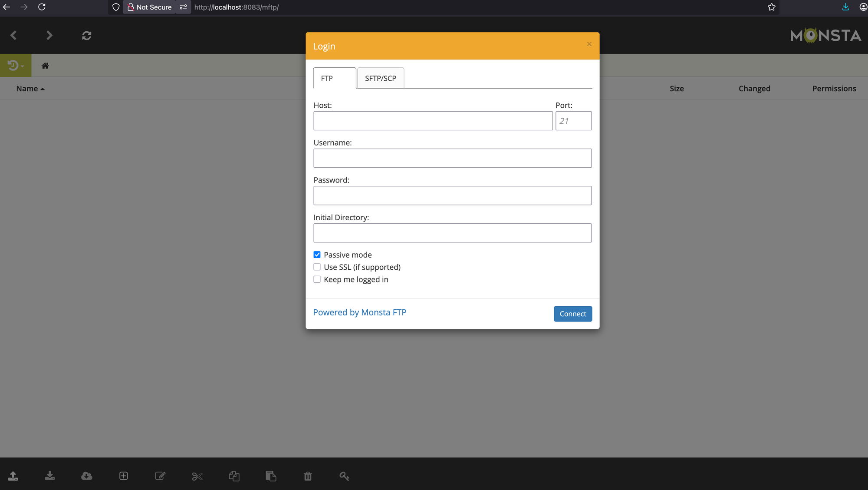Click the download icon in bottom toolbar
The image size is (868, 490).
click(50, 476)
